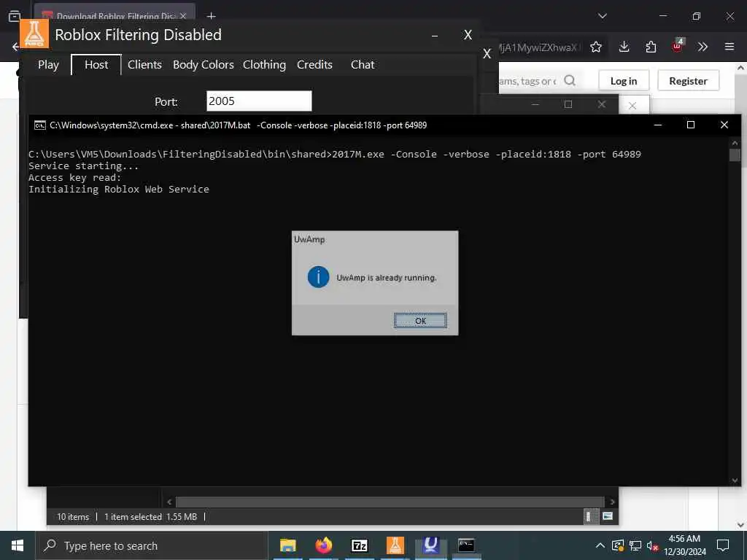The image size is (747, 560).
Task: Open File Explorer from the taskbar
Action: (287, 545)
